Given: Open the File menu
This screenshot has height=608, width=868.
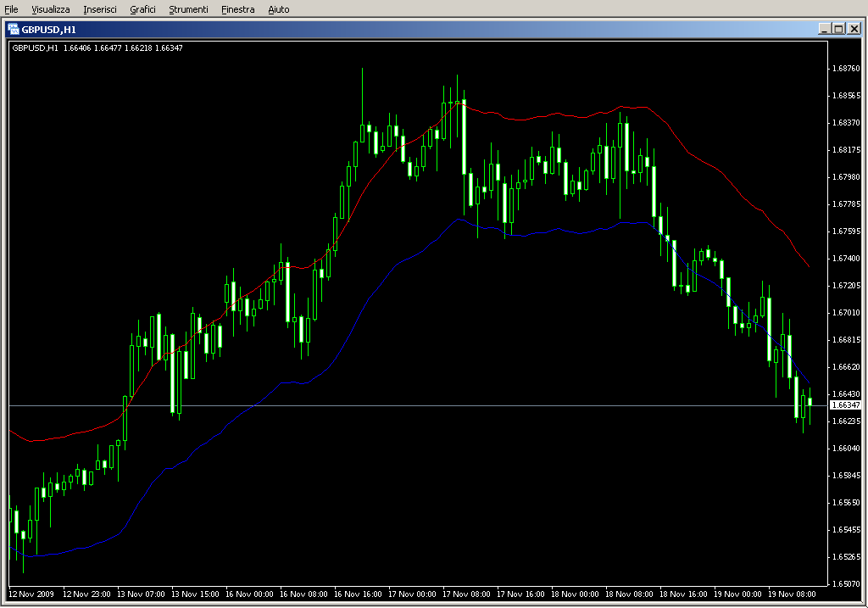Looking at the screenshot, I should 12,9.
